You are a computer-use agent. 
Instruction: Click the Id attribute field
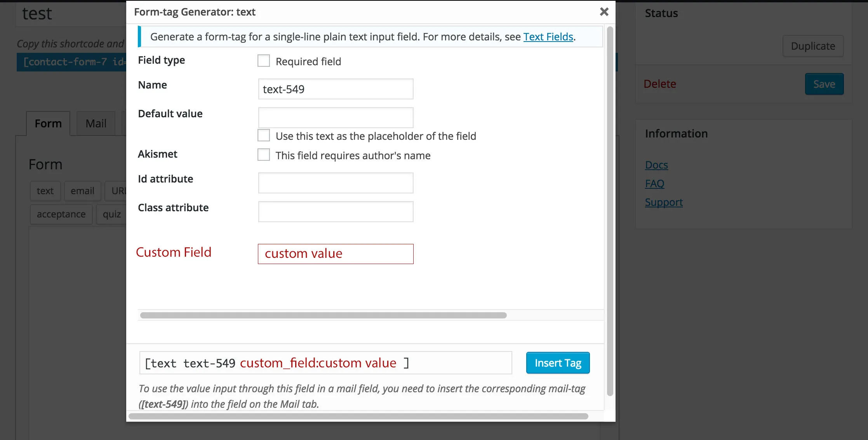tap(336, 183)
